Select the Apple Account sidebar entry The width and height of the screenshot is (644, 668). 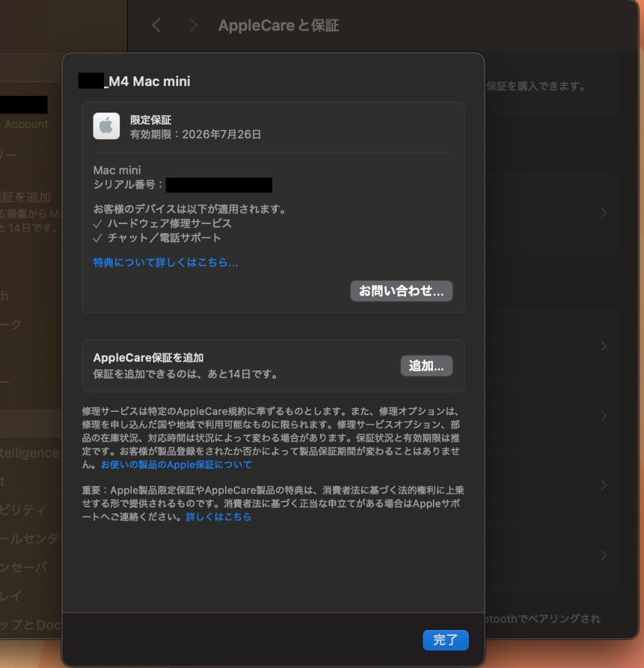[26, 124]
